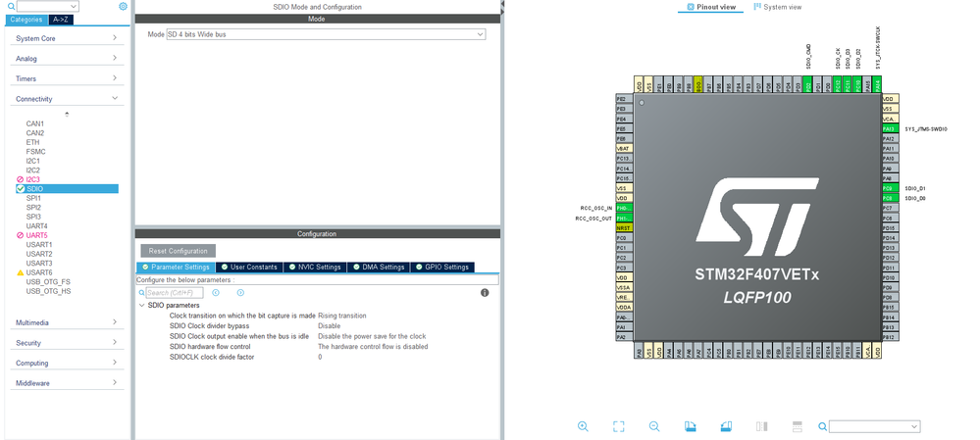Click the horizontal split layout icon
This screenshot has height=440, width=980.
[x=797, y=426]
